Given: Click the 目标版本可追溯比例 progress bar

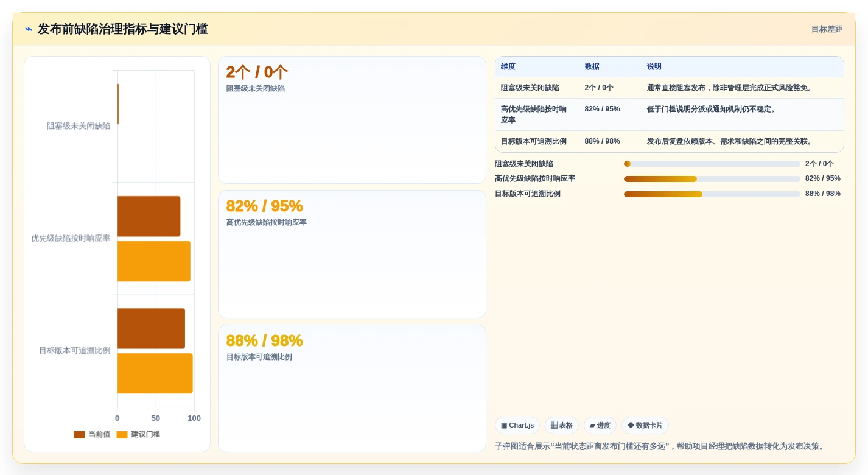Looking at the screenshot, I should (x=712, y=194).
